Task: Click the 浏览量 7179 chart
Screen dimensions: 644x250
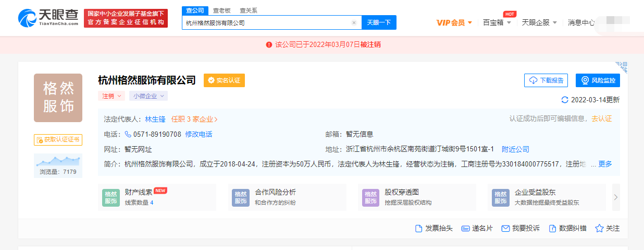Action: [x=58, y=165]
